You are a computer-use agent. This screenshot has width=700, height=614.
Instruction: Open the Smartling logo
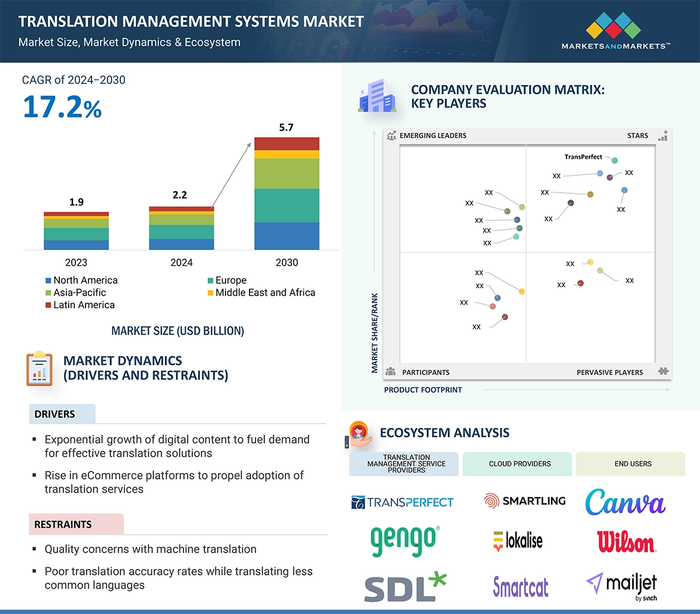(x=524, y=501)
